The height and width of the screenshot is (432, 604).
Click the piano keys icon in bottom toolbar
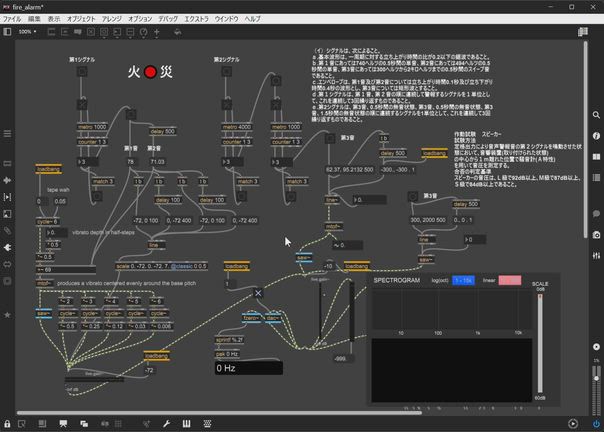(186, 424)
